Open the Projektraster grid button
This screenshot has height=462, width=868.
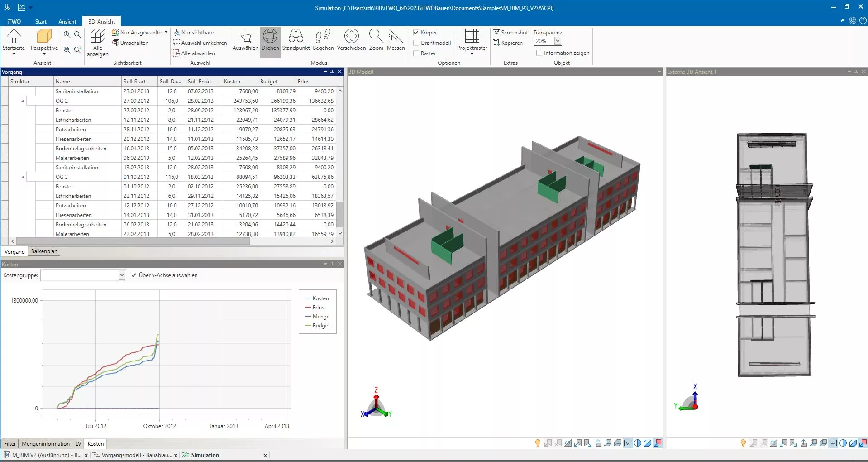[472, 42]
